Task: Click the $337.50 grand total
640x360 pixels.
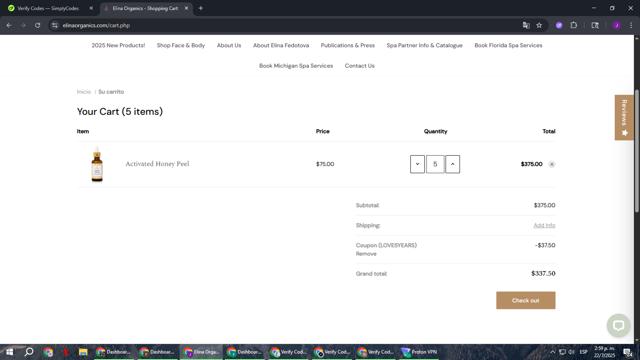Action: (543, 273)
